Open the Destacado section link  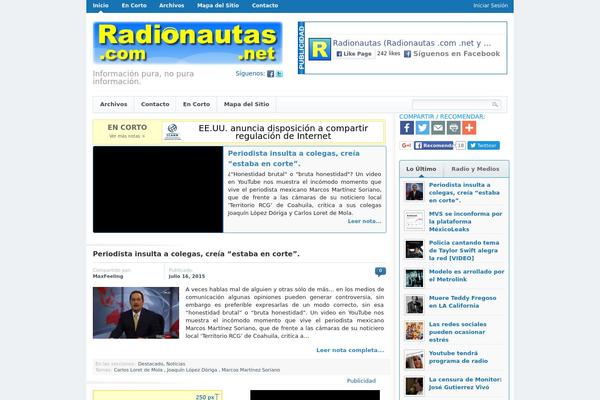click(151, 364)
